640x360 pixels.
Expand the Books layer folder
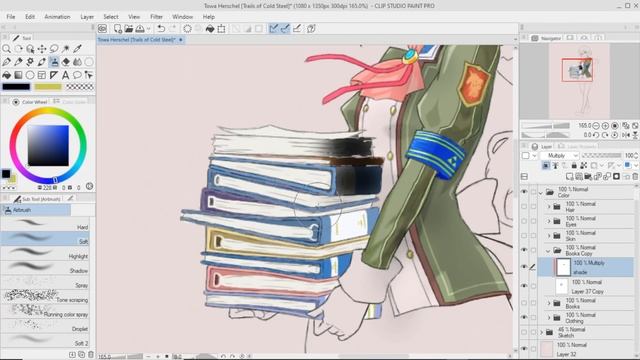pyautogui.click(x=549, y=303)
